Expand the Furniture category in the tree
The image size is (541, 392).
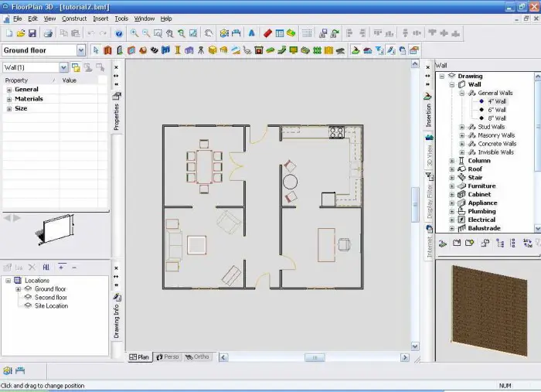pos(452,186)
